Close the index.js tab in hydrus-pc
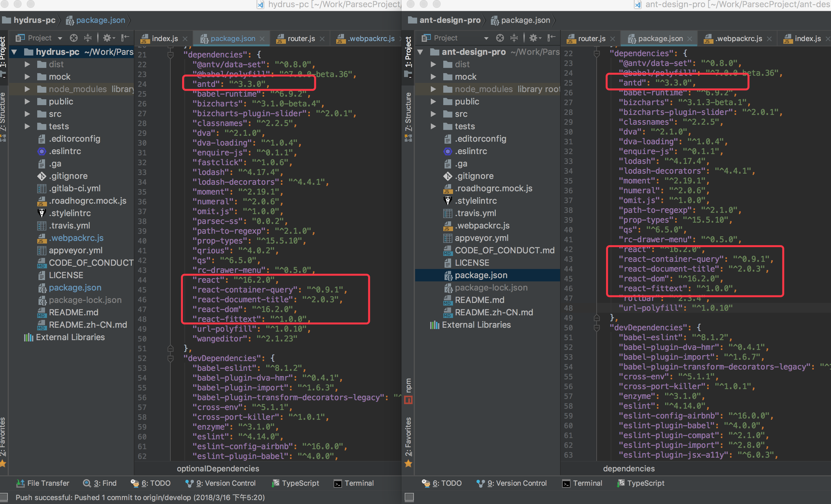 tap(185, 39)
